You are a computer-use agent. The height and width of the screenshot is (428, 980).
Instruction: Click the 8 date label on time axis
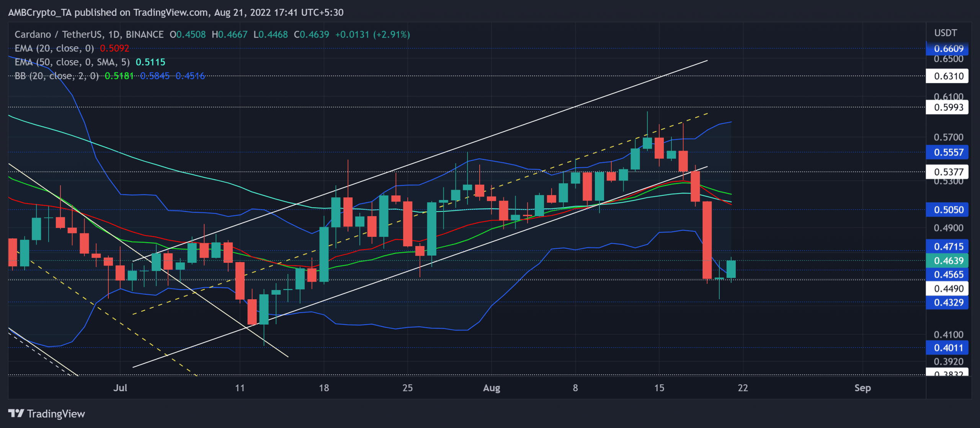click(575, 388)
